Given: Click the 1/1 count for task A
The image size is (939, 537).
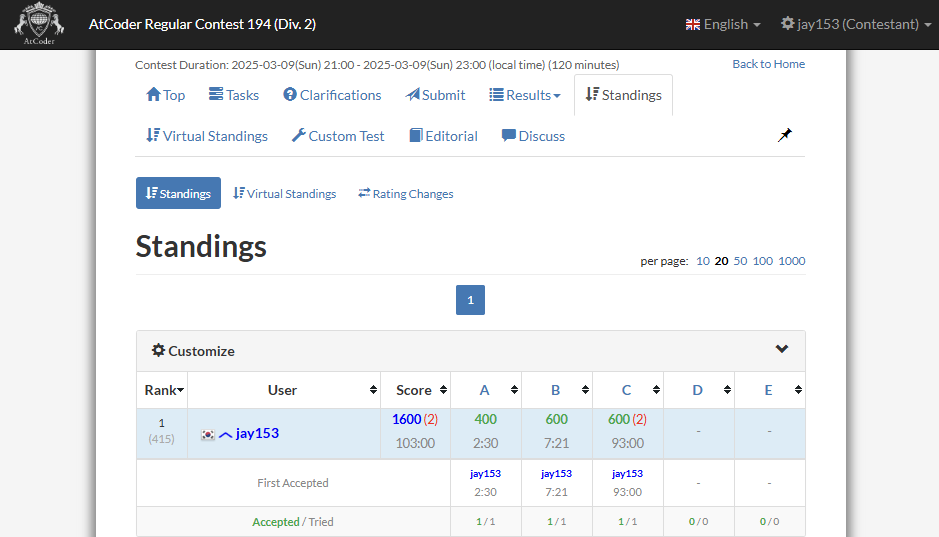Looking at the screenshot, I should (x=486, y=522).
